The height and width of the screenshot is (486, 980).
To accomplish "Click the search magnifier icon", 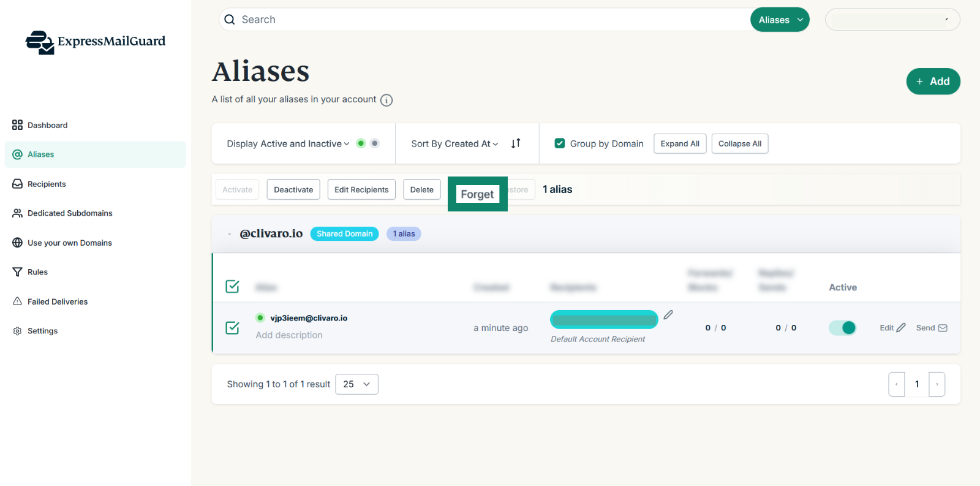I will [x=230, y=20].
